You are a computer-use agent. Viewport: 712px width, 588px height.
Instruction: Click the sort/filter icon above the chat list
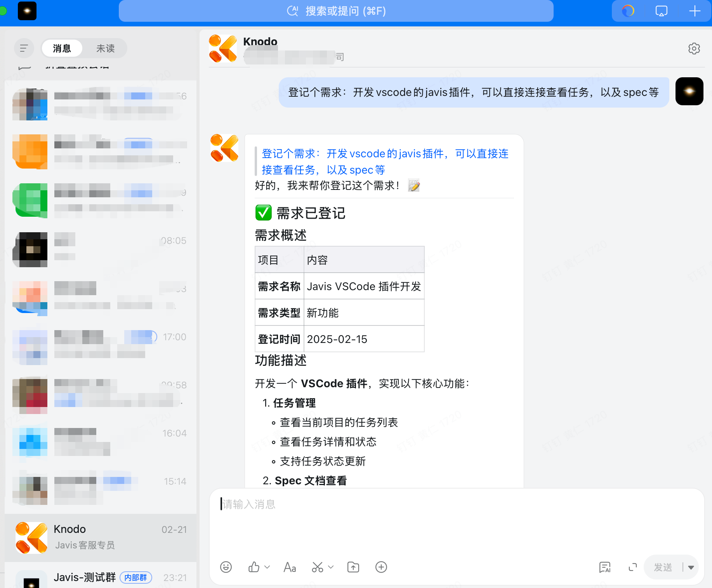[x=24, y=48]
